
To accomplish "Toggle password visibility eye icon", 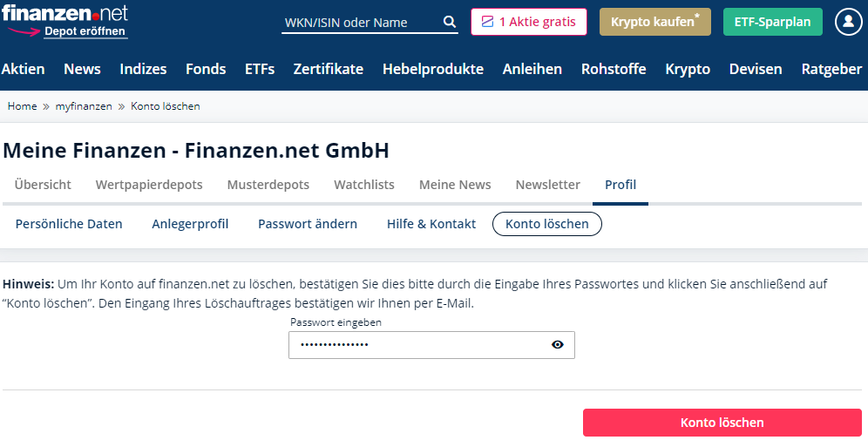I will (558, 345).
